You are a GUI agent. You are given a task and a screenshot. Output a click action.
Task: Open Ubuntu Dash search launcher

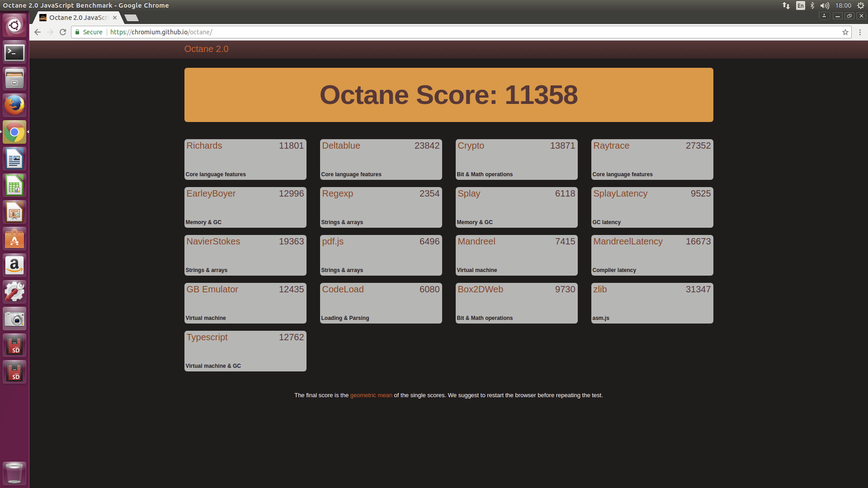click(14, 25)
